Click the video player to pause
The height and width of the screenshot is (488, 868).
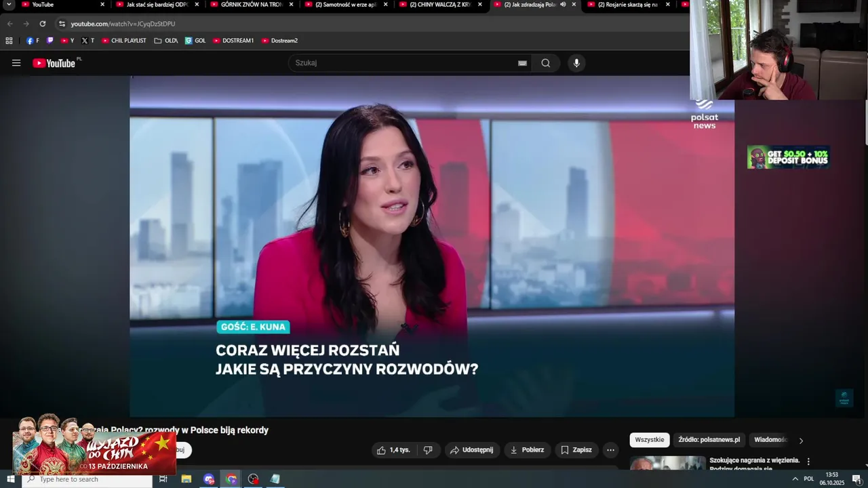coord(432,246)
